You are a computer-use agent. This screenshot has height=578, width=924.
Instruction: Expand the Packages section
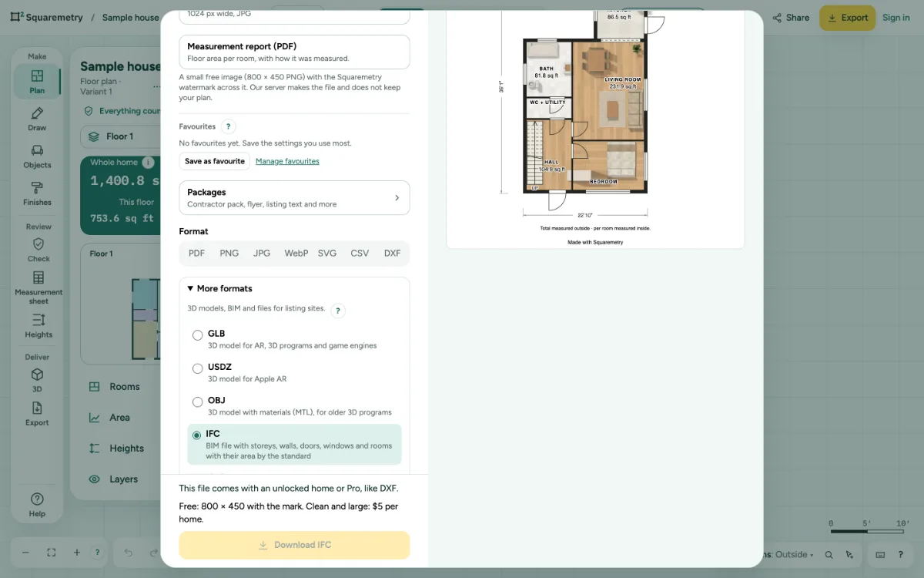coord(294,197)
